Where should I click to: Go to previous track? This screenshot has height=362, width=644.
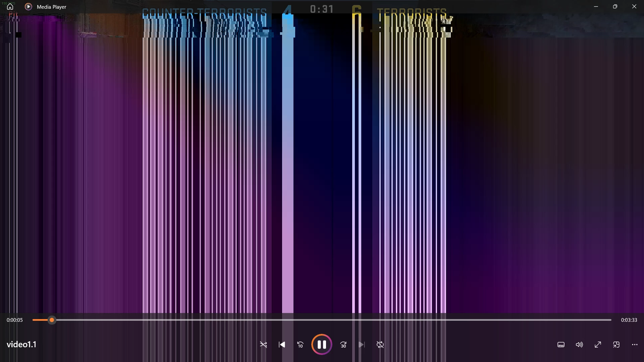pos(282,345)
